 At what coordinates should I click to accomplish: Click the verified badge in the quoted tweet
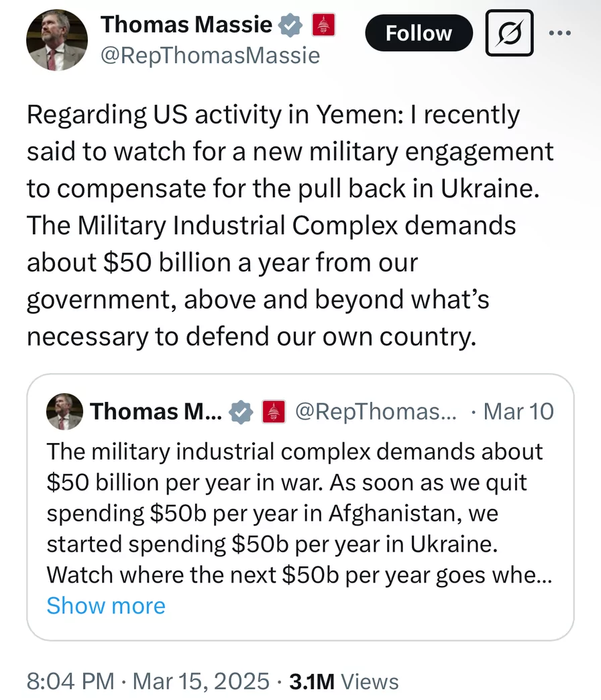(240, 411)
